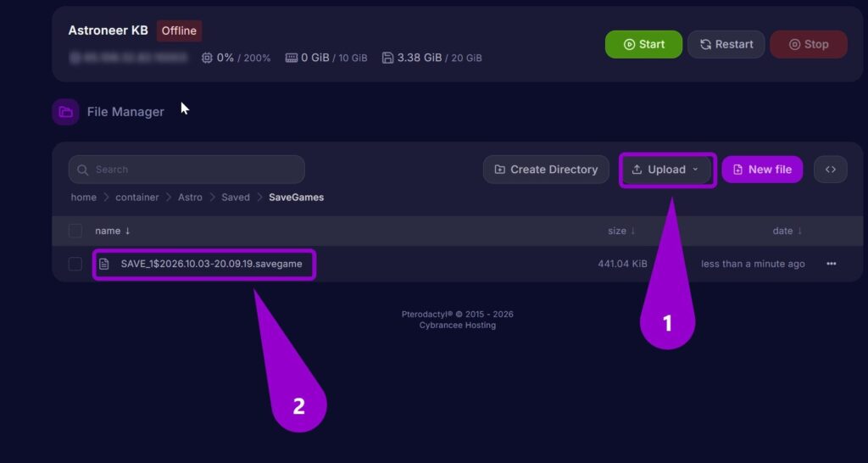Click the CPU usage chip icon
This screenshot has width=868, height=463.
207,58
